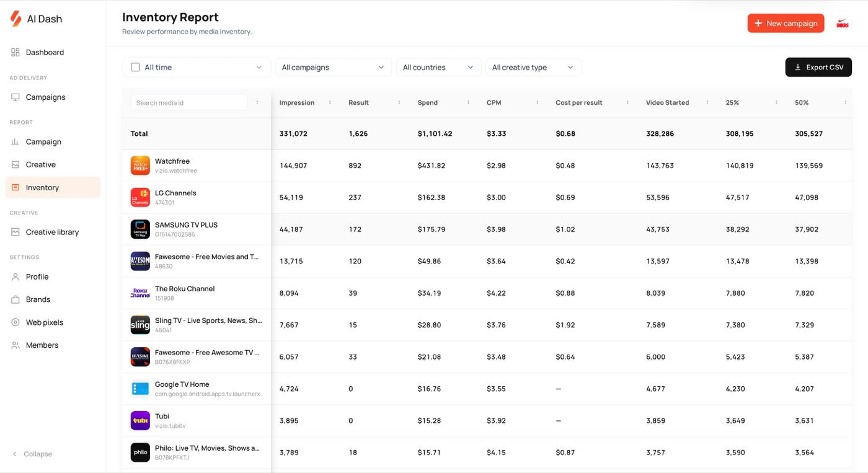This screenshot has width=868, height=473.
Task: Click the 50% column header
Action: pyautogui.click(x=802, y=103)
